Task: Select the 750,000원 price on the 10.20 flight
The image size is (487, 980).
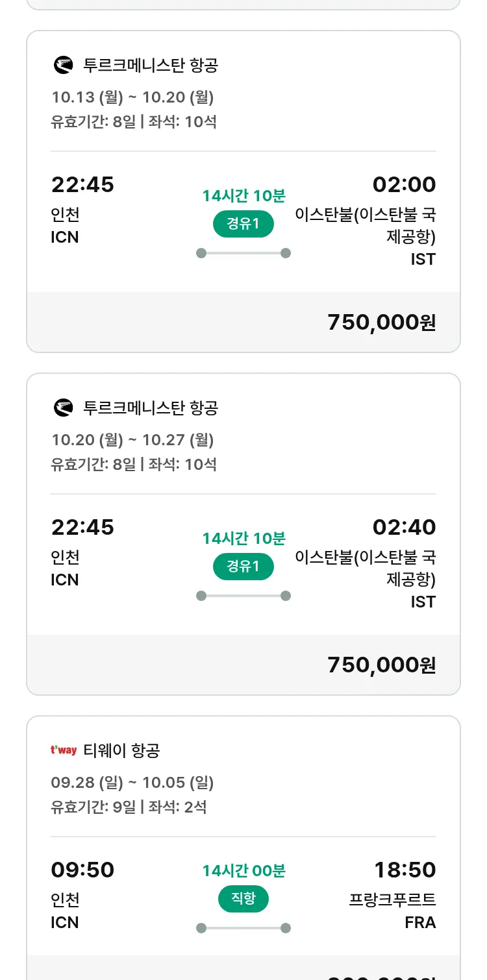Action: [382, 665]
